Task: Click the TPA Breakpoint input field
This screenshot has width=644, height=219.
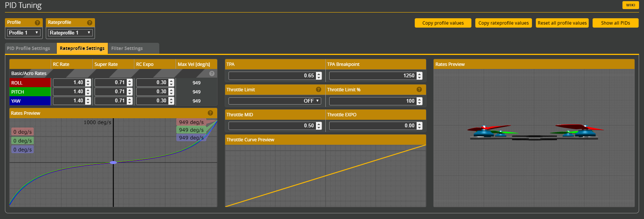Action: (372, 76)
